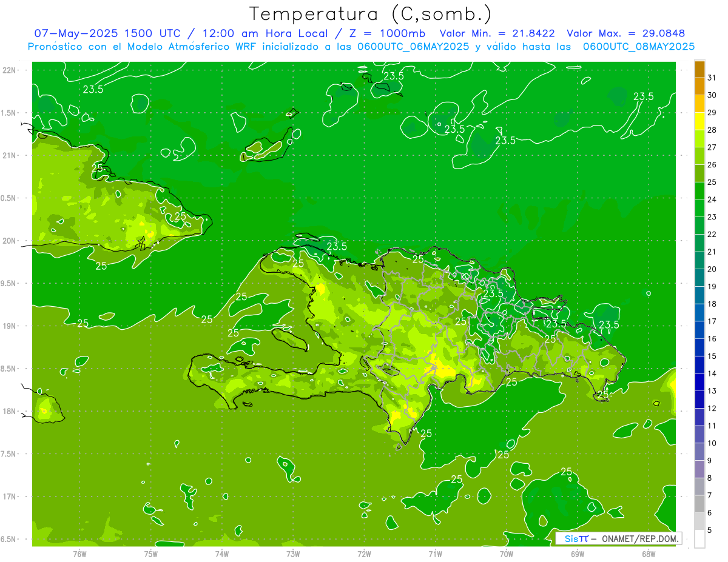
Task: Click the '19N' latitude axis label
Action: pos(8,326)
